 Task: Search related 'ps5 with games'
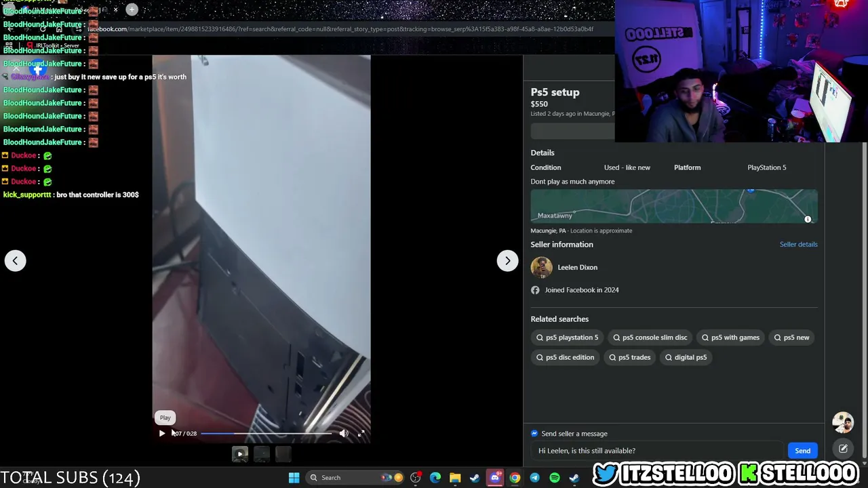730,338
